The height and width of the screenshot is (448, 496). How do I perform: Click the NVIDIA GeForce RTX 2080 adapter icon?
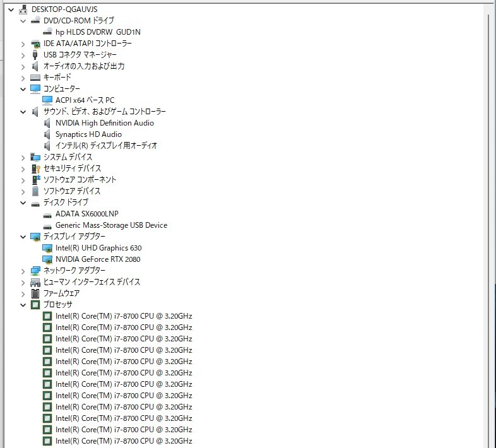(47, 260)
